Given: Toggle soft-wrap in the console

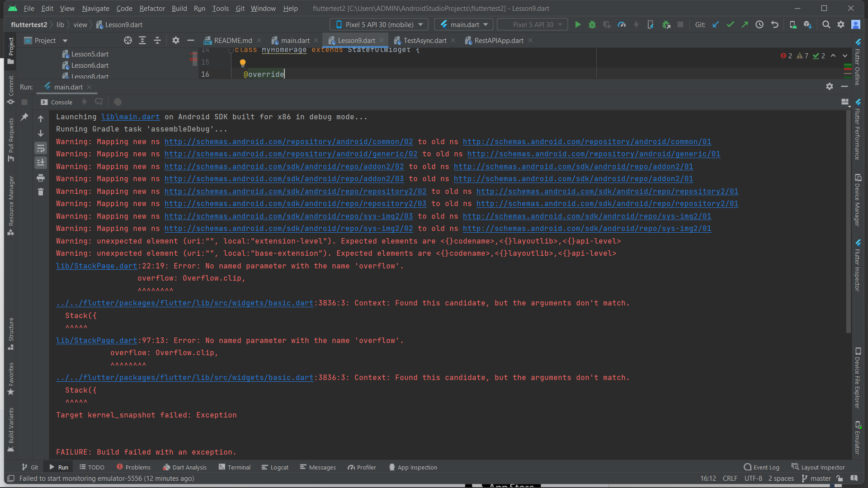Looking at the screenshot, I should (41, 148).
